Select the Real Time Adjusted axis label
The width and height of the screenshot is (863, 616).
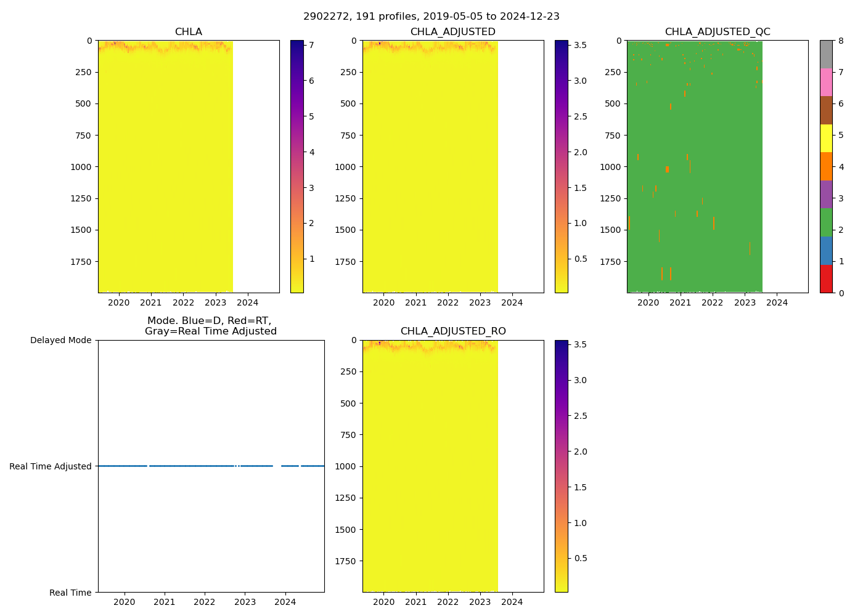click(50, 466)
